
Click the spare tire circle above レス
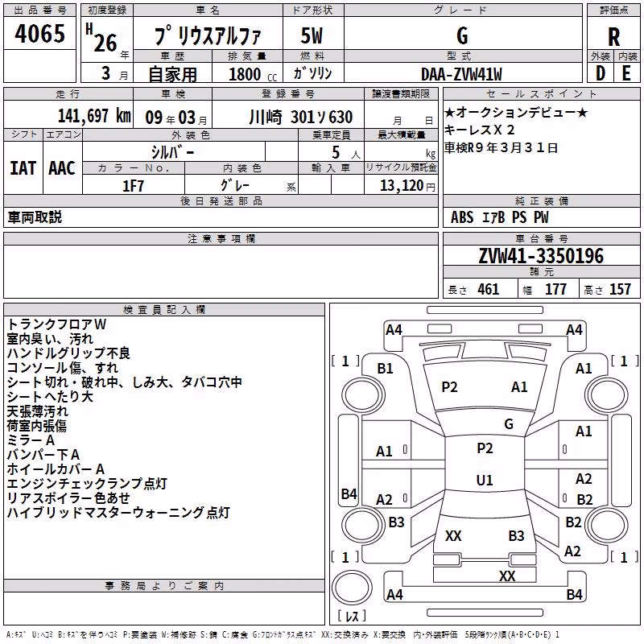click(352, 588)
